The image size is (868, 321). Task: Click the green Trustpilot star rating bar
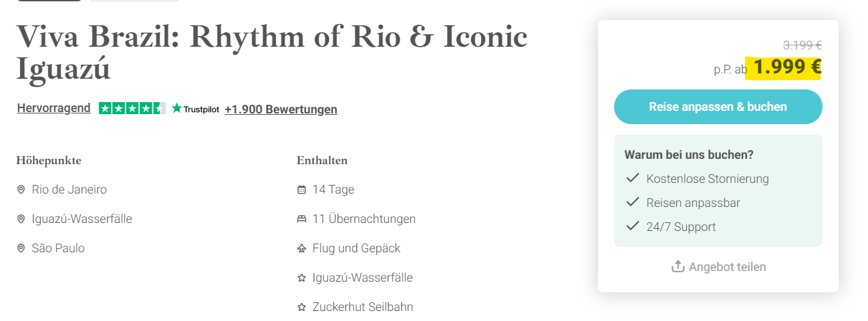click(x=132, y=108)
